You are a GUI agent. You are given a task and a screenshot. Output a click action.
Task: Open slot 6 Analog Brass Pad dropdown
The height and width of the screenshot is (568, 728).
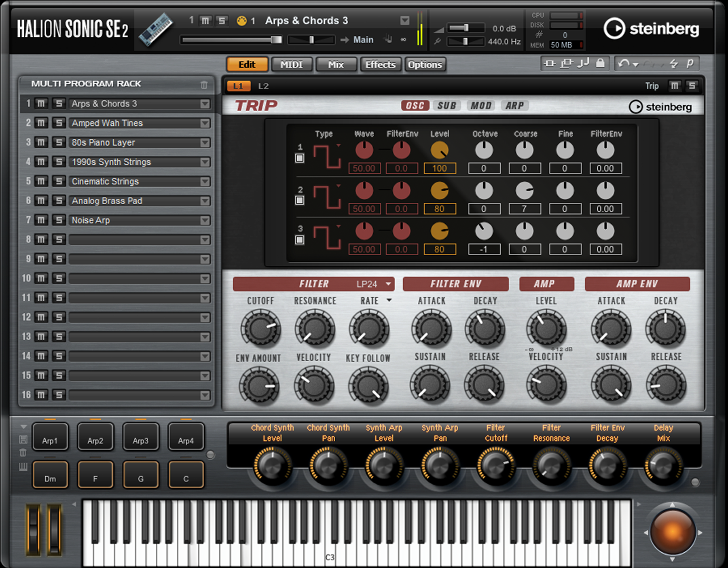click(x=205, y=201)
